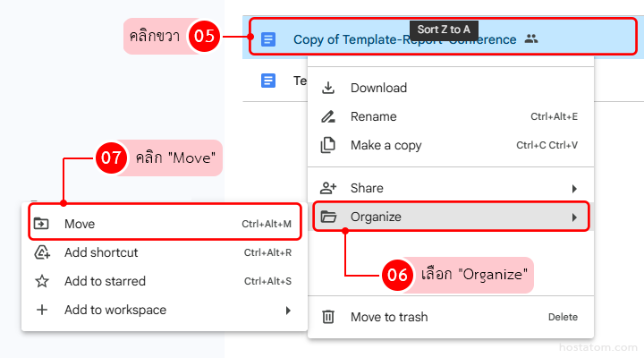Viewport: 644px width, 358px height.
Task: Select the "Rename" text in context menu
Action: point(373,116)
